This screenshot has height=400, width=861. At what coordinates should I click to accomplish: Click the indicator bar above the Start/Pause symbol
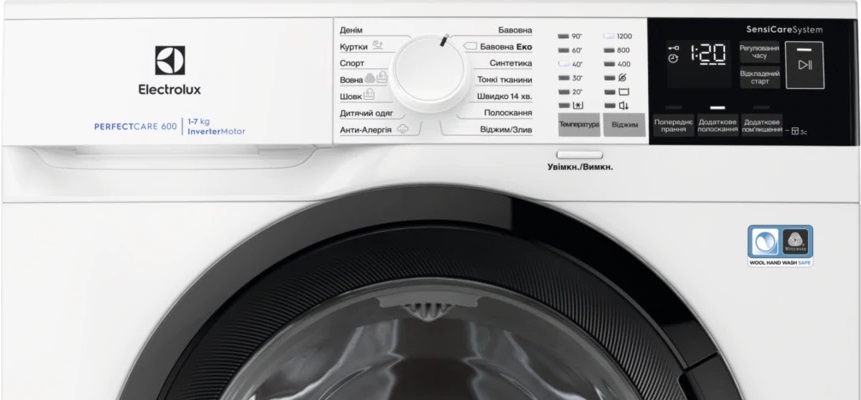pos(804,49)
